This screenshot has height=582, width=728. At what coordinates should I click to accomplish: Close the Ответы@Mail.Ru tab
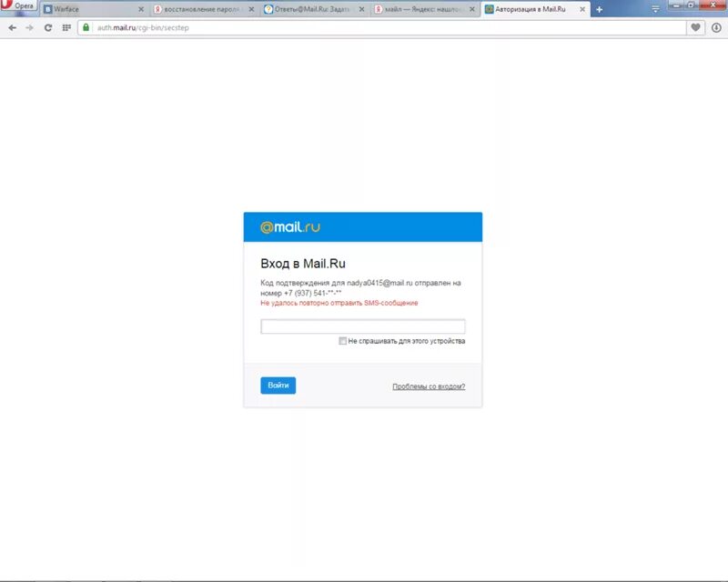[x=361, y=9]
